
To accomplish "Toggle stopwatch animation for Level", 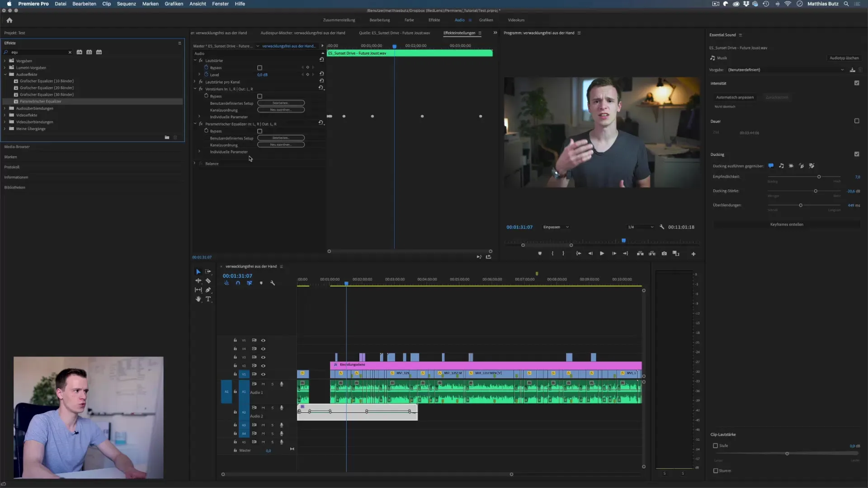I will [206, 74].
